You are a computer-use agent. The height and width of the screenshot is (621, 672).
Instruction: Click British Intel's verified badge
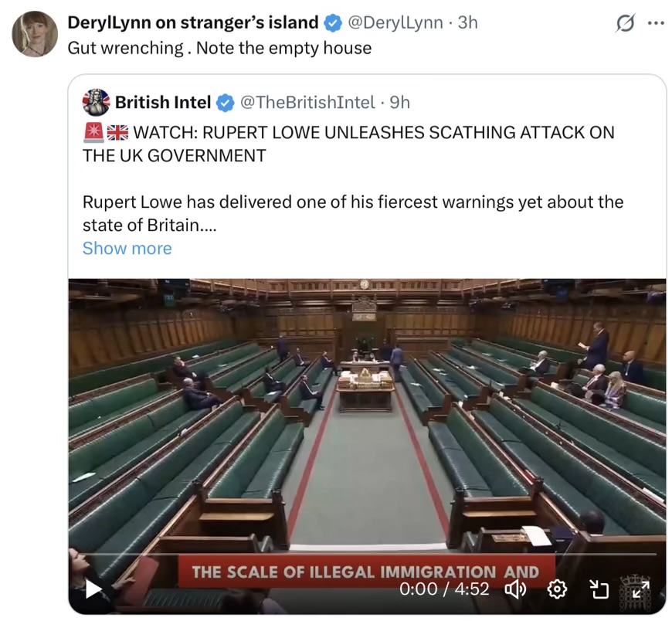(x=225, y=103)
